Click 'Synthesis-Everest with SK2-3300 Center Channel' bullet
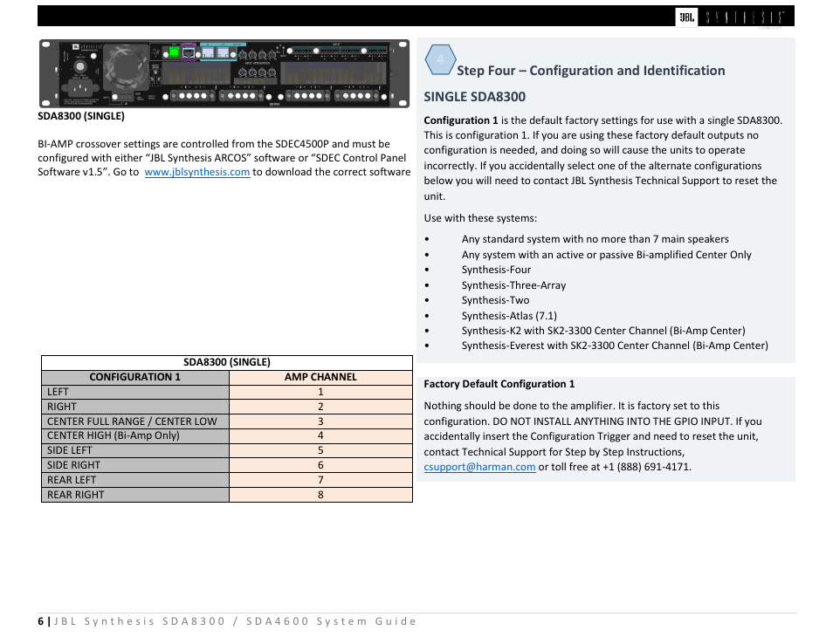 pos(615,346)
